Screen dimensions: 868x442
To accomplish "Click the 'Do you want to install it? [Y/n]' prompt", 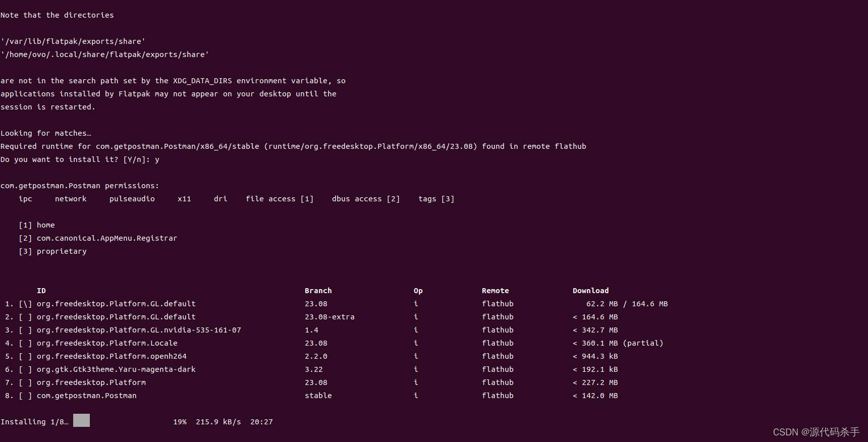I will tap(75, 159).
